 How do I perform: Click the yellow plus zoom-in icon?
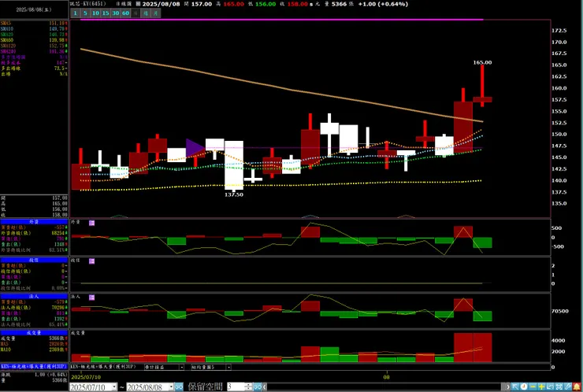(542, 386)
